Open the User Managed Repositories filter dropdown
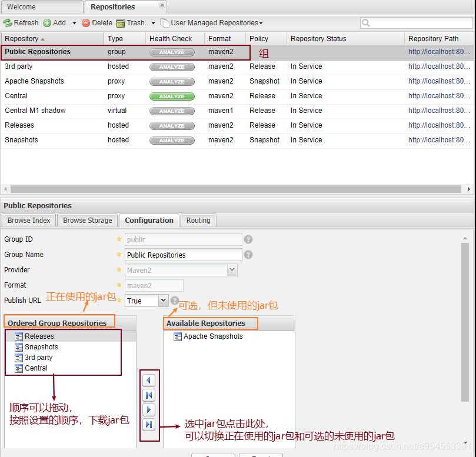Screen dimensions: 476x457 pyautogui.click(x=212, y=23)
